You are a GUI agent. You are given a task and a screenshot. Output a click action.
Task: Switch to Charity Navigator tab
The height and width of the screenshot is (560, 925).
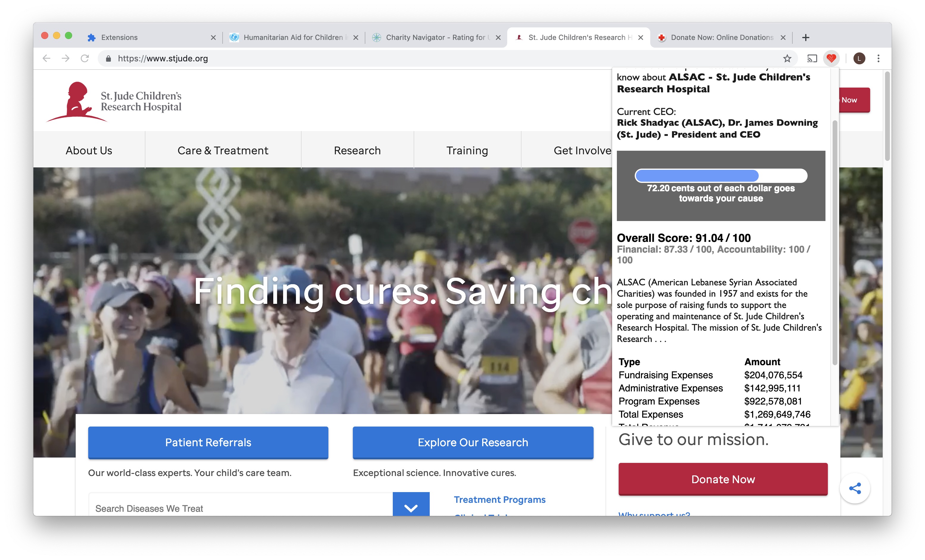pyautogui.click(x=435, y=38)
